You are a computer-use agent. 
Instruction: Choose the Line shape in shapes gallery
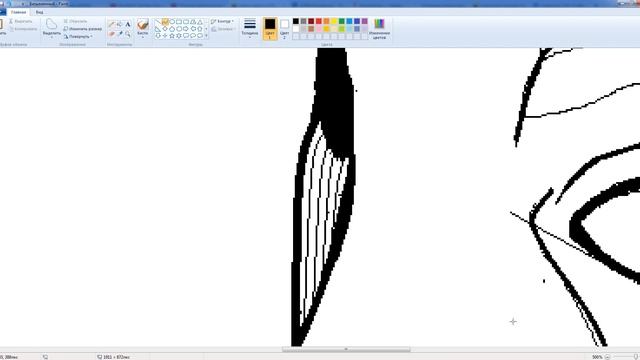coord(158,22)
